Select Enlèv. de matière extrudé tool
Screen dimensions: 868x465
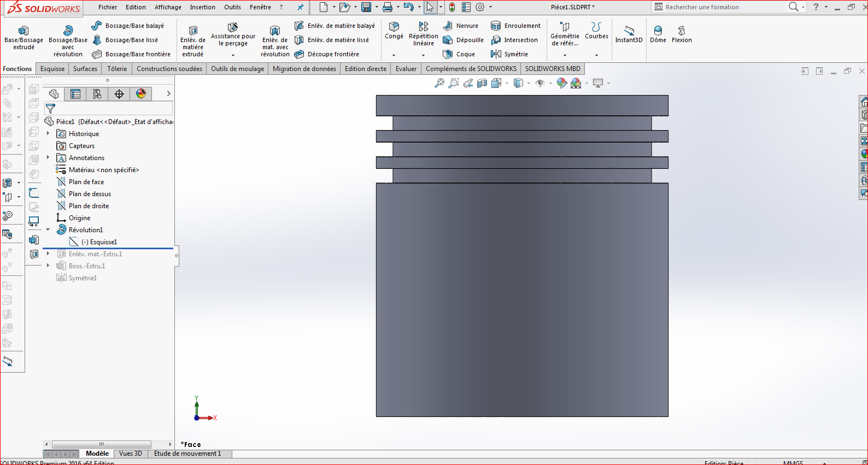coord(193,41)
